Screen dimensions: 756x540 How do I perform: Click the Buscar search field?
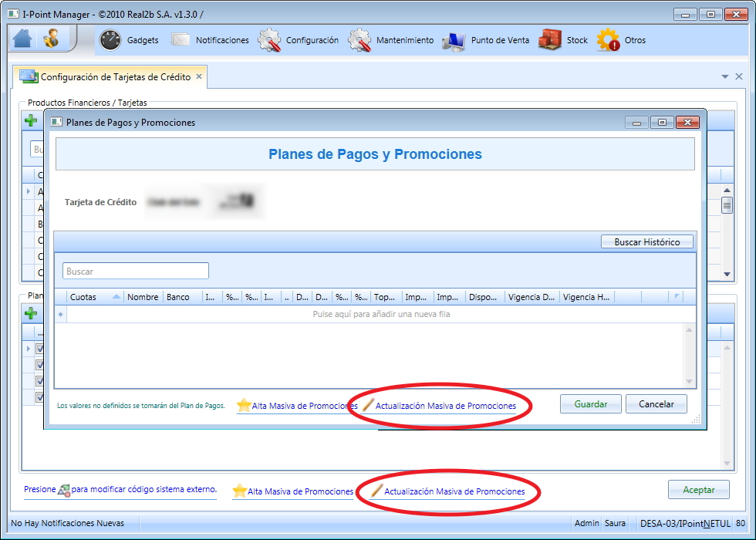coord(136,271)
